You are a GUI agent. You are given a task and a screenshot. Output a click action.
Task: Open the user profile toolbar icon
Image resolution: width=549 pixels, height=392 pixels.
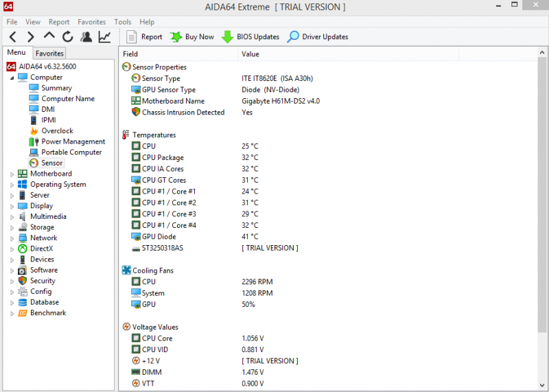86,37
